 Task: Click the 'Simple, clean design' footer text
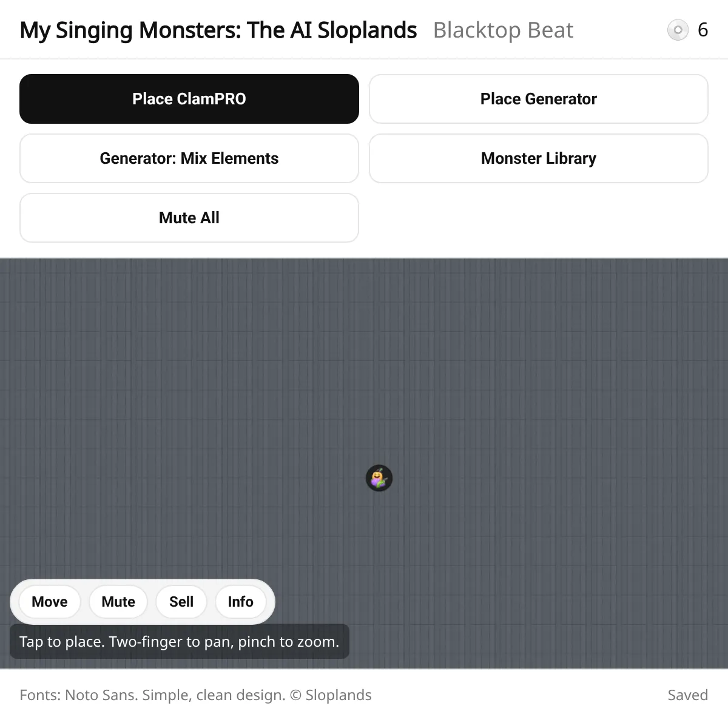tap(214, 695)
